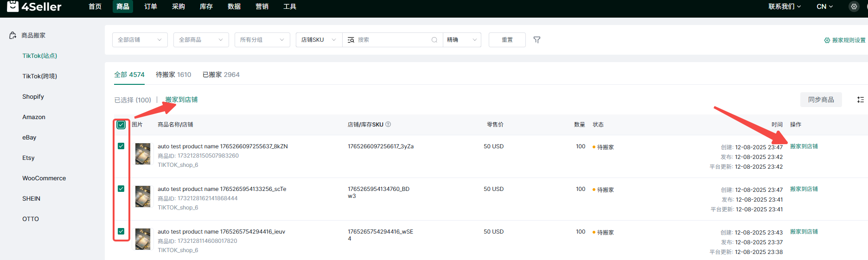Switch to the 待搬家 tab
Viewport: 868px width, 260px height.
coord(173,75)
